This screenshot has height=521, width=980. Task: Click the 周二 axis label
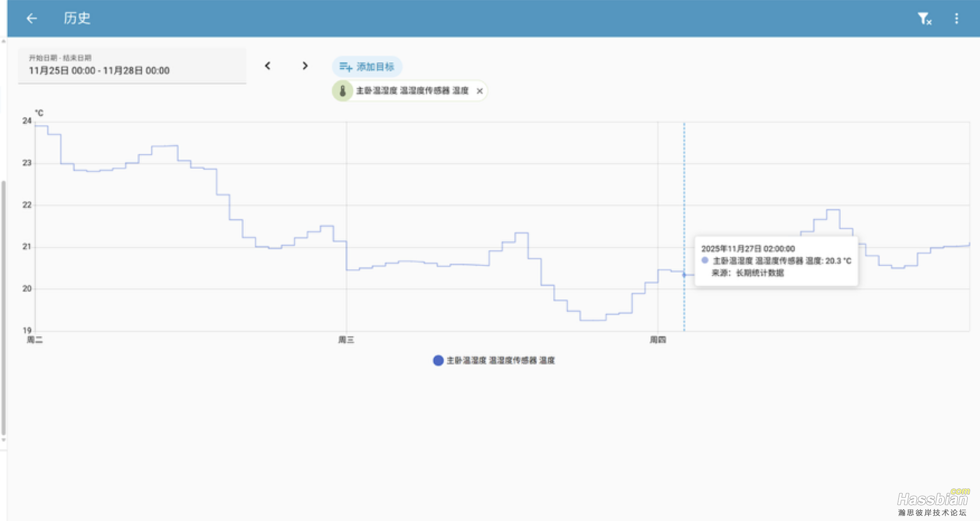click(35, 340)
